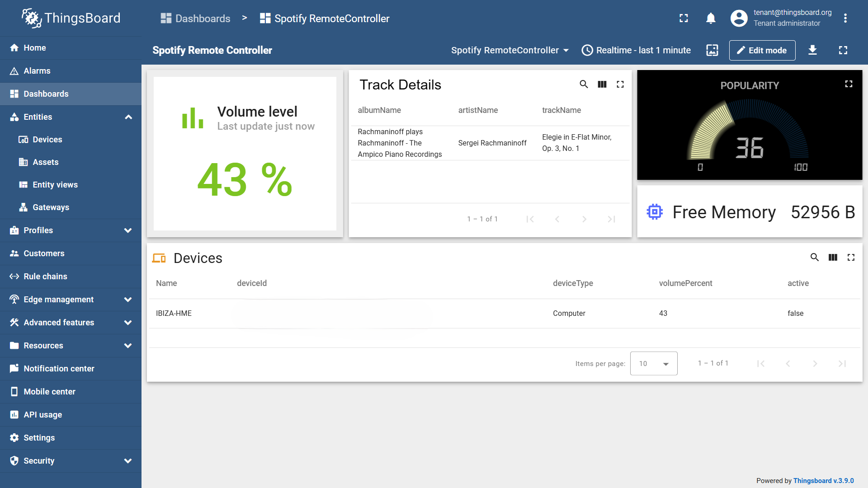Expand Popularity gauge to fullscreen

[849, 84]
